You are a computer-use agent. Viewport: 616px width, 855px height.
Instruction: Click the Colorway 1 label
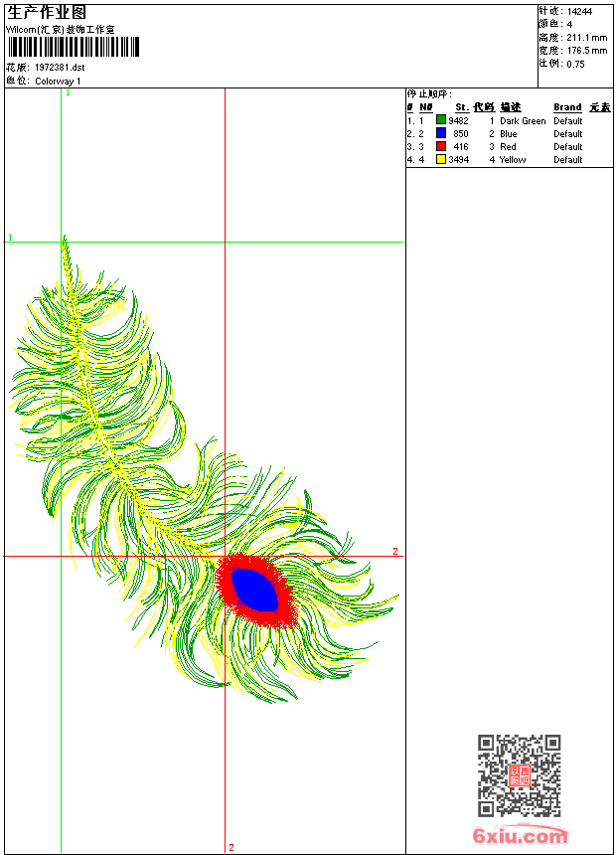[x=59, y=82]
